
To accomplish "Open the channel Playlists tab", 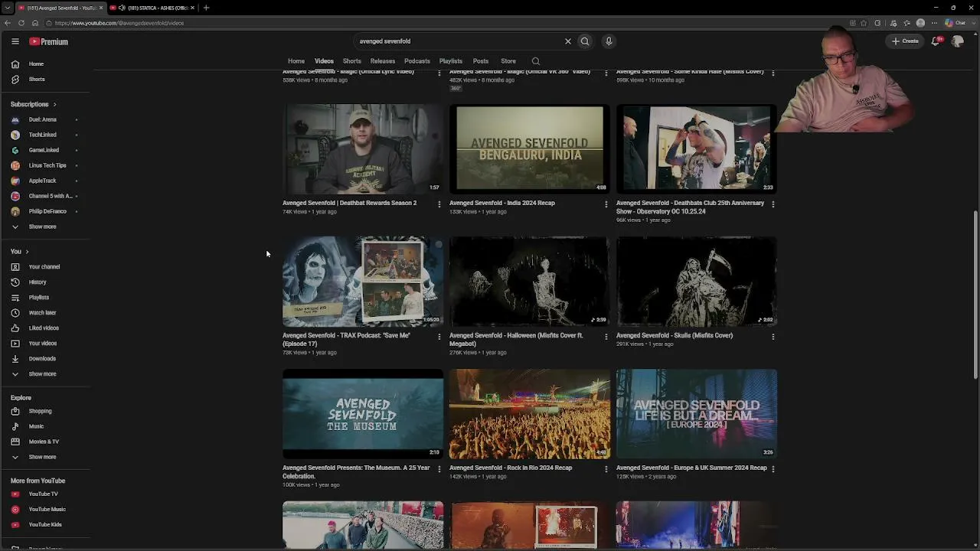I will coord(451,61).
